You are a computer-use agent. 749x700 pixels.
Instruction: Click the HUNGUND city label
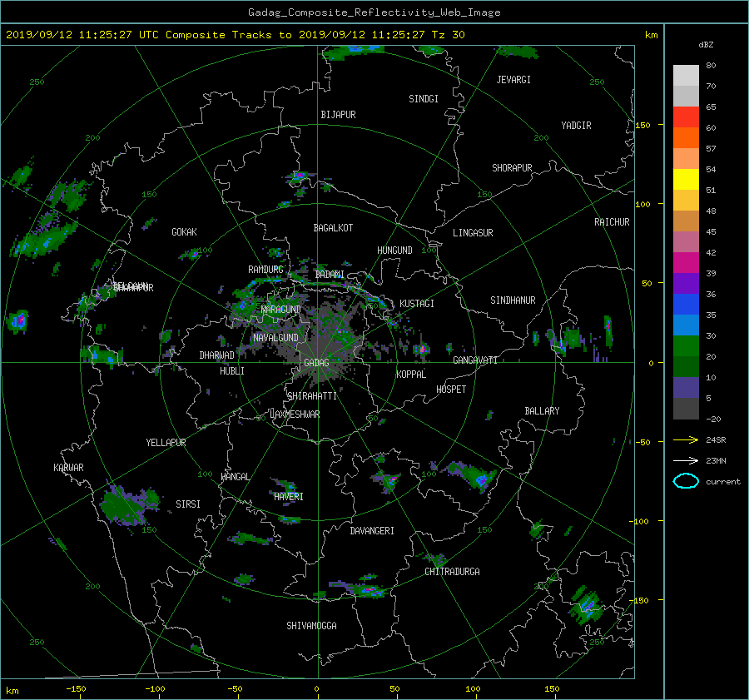(394, 251)
